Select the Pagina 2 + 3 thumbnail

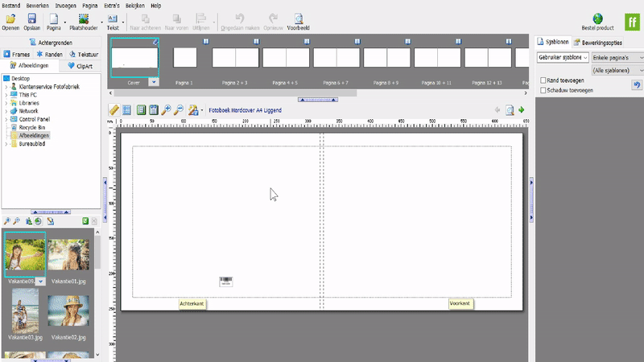coord(235,57)
